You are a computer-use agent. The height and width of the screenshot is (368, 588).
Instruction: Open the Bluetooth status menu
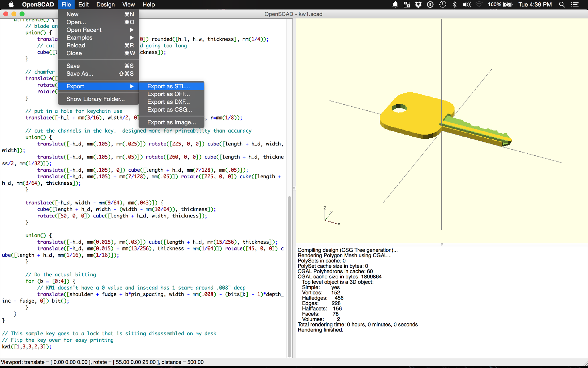click(x=454, y=4)
